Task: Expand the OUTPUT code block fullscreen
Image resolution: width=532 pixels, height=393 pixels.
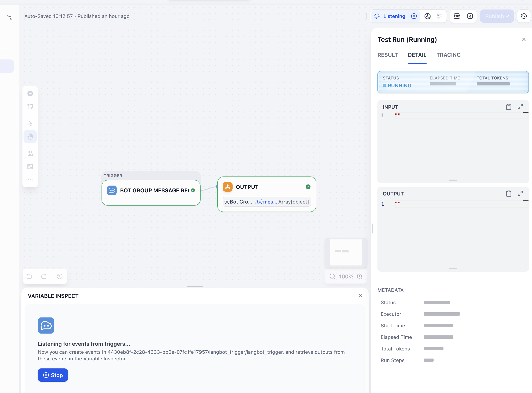Action: [520, 193]
